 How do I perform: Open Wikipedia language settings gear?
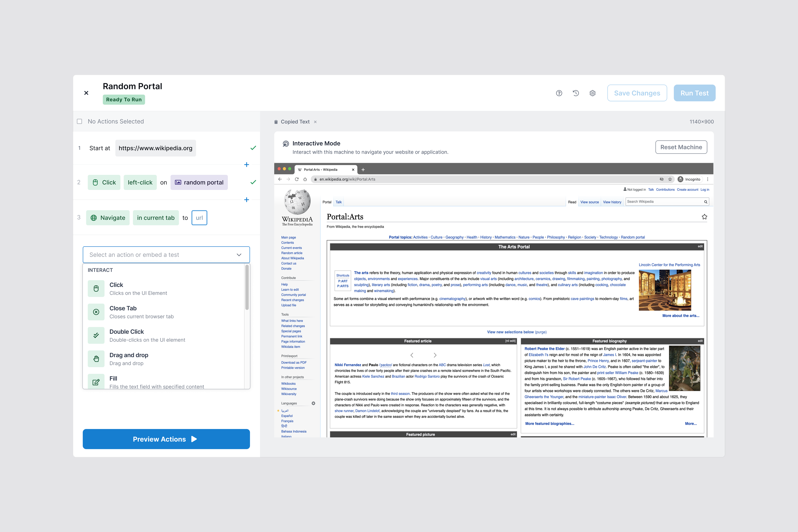pyautogui.click(x=313, y=403)
